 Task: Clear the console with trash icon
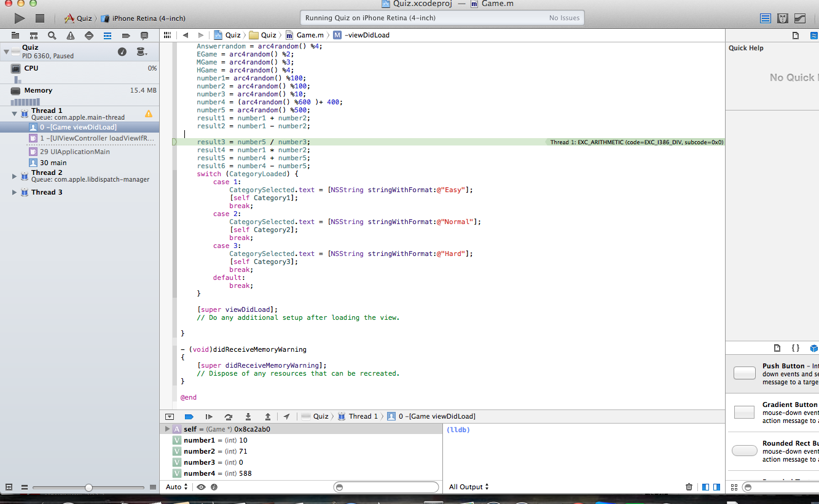coord(689,487)
